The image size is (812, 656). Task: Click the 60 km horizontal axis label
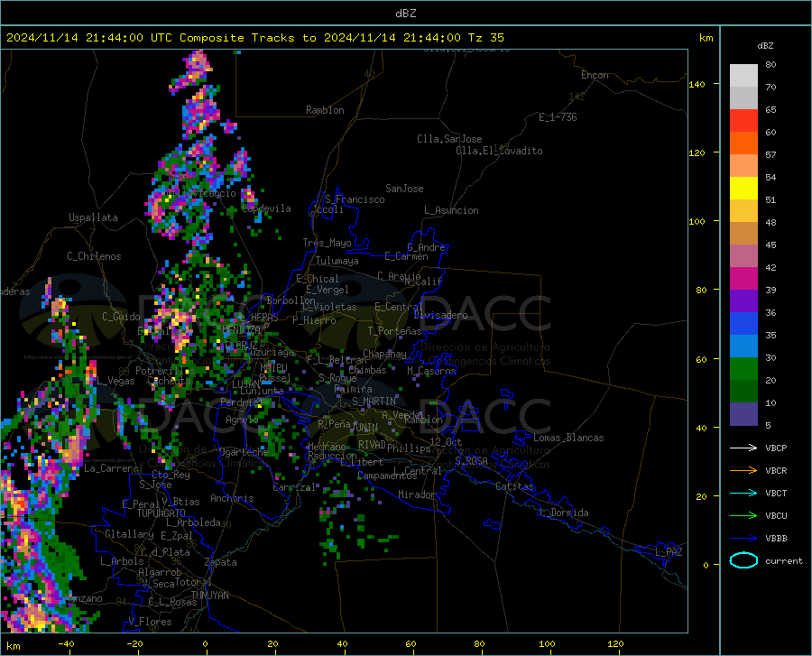pyautogui.click(x=411, y=644)
